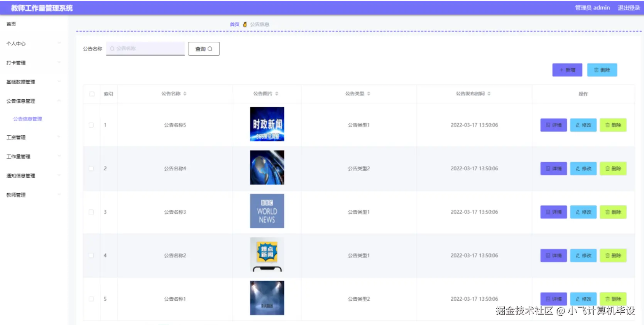The width and height of the screenshot is (644, 325).
Task: Click 修改 for row 公告名称2
Action: pyautogui.click(x=583, y=255)
